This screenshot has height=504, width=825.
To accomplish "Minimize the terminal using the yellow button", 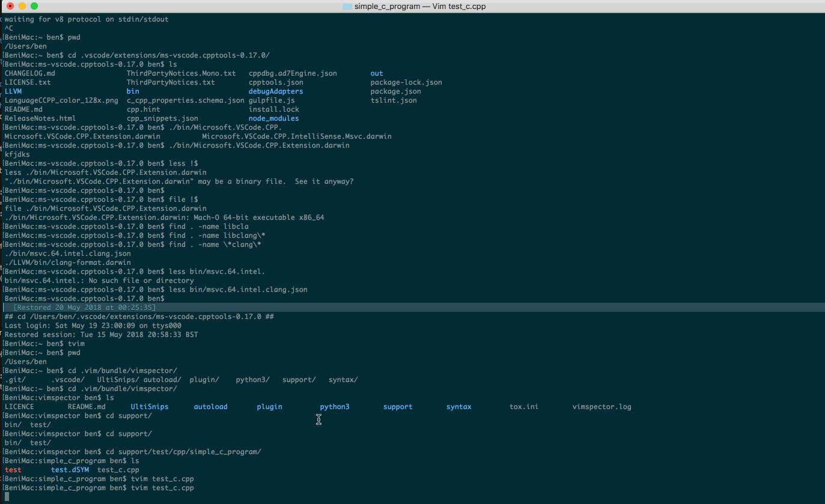I will (22, 6).
